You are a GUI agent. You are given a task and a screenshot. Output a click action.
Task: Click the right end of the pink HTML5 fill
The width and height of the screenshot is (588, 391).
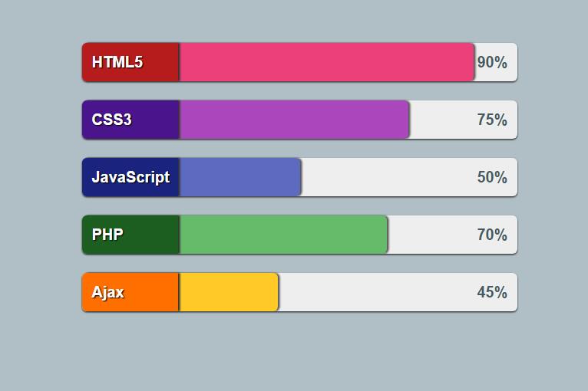pos(471,62)
